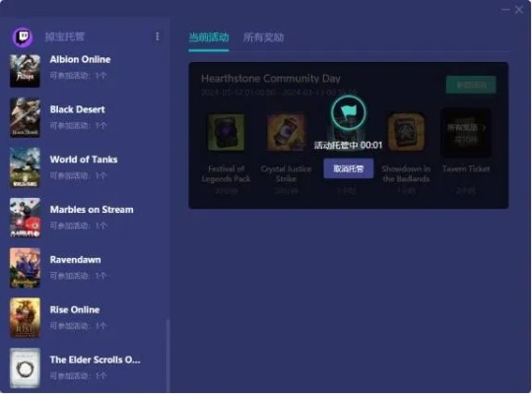This screenshot has height=394, width=532.
Task: Switch to the 所有奖励 tab
Action: (263, 37)
